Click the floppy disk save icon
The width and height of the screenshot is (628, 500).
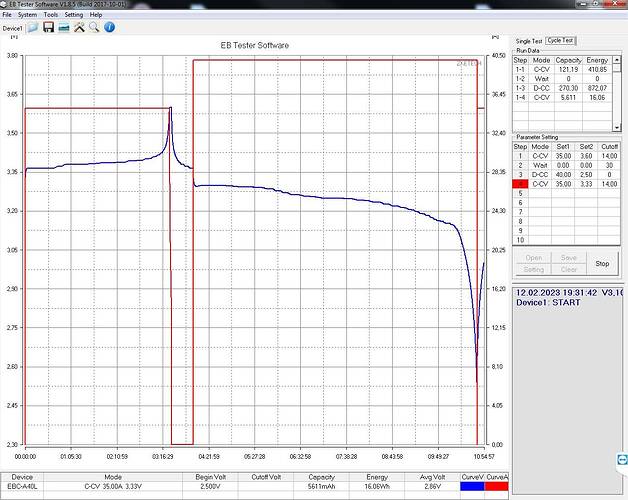click(48, 27)
